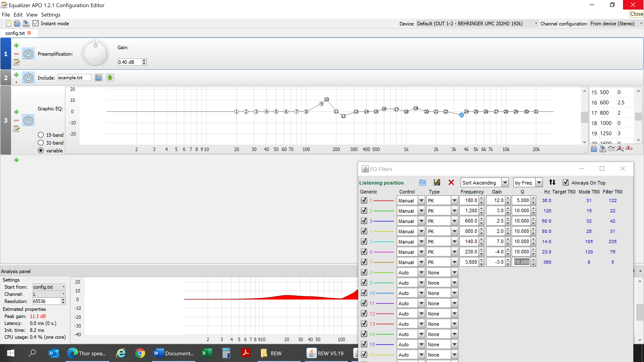
Task: Remove Preamplification filter with minus icon
Action: pyautogui.click(x=16, y=54)
